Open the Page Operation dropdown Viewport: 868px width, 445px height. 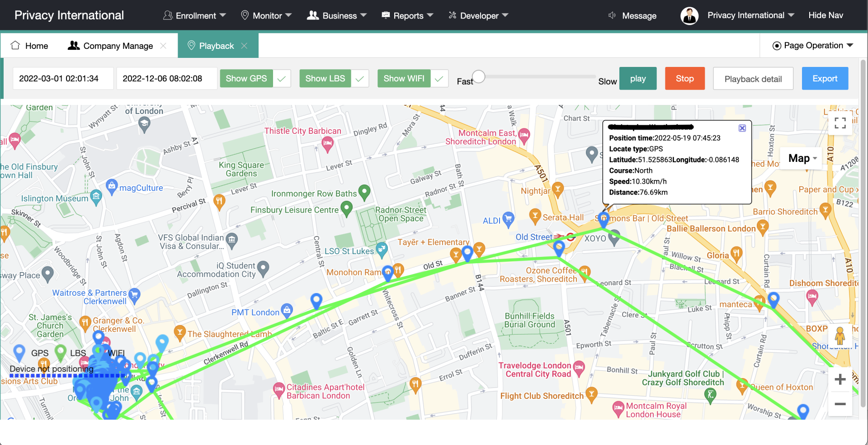click(813, 46)
